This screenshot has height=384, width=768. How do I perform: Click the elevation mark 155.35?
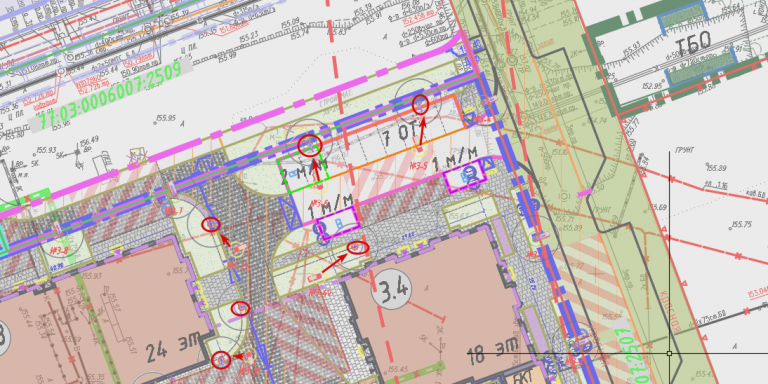click(95, 377)
